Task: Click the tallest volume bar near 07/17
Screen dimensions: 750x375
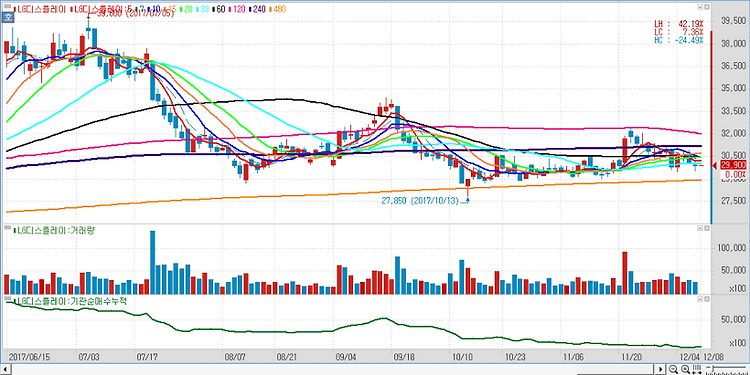Action: tap(153, 263)
